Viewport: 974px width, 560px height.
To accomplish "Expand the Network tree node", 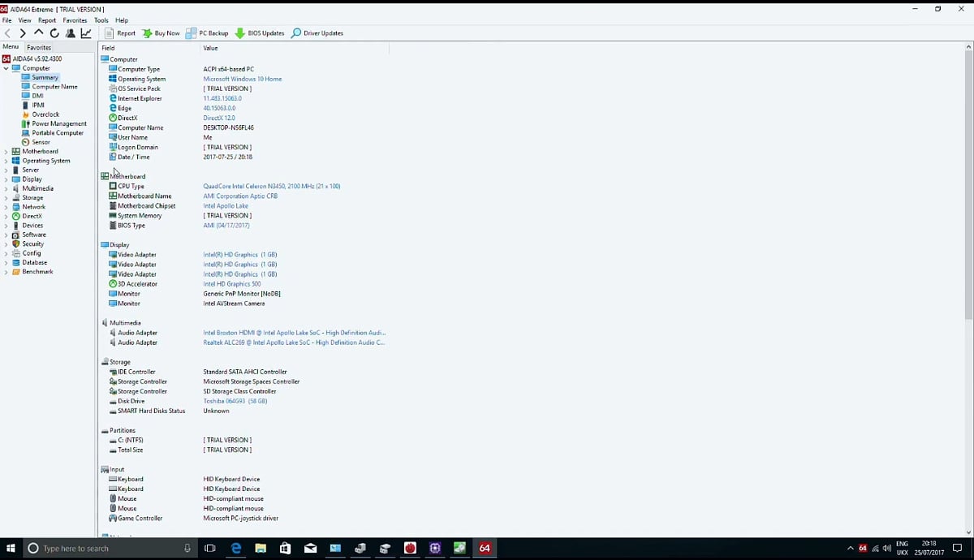I will (6, 207).
